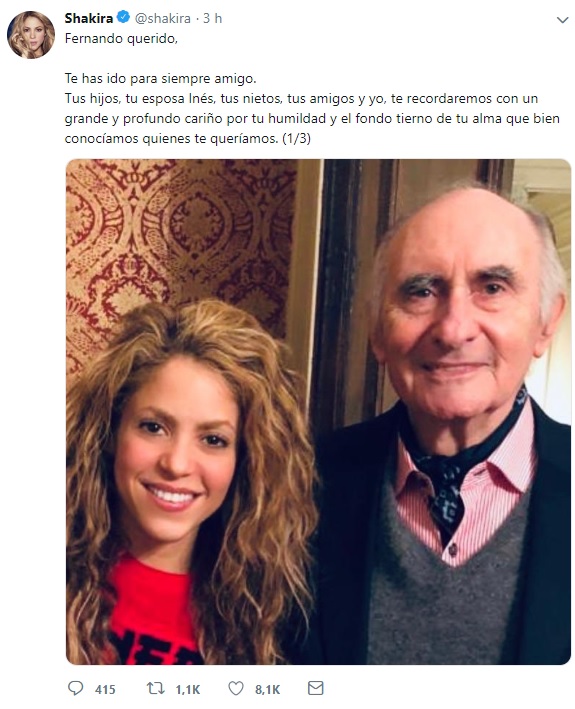The image size is (575, 709).
Task: Visit the @shakira handle profile
Action: pos(163,19)
